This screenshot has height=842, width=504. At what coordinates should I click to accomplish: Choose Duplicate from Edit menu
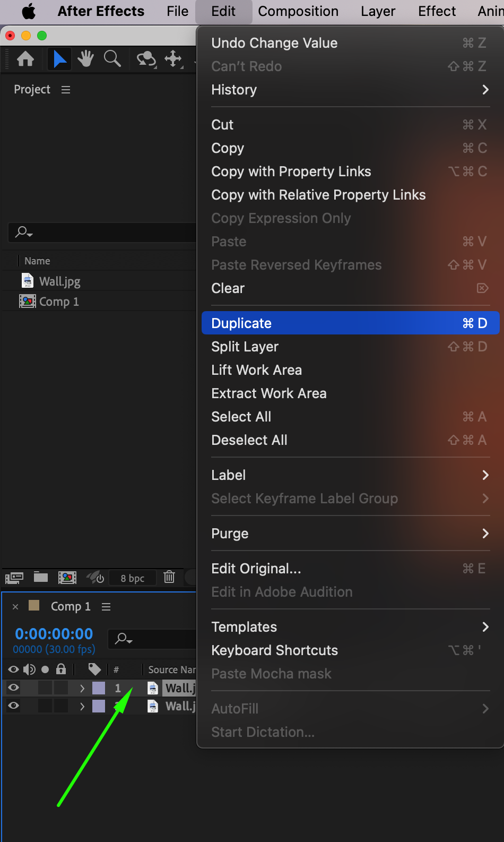click(x=350, y=323)
